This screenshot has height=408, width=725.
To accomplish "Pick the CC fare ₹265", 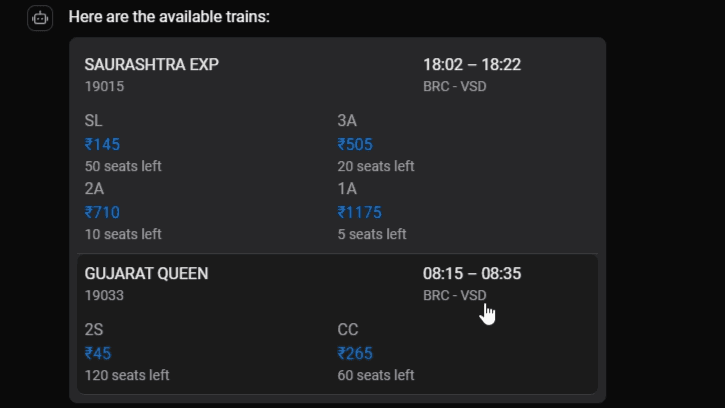I will click(355, 353).
